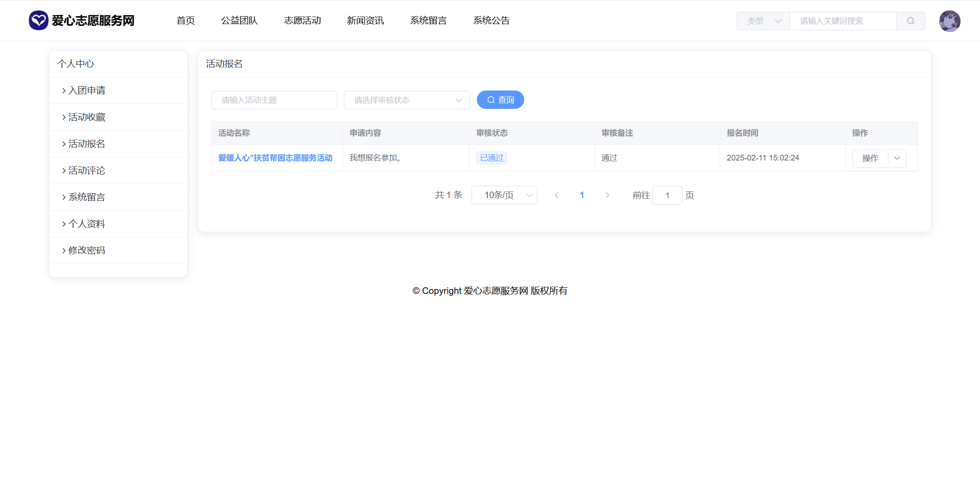The width and height of the screenshot is (980, 502).
Task: Click the go-to page number box
Action: click(667, 195)
